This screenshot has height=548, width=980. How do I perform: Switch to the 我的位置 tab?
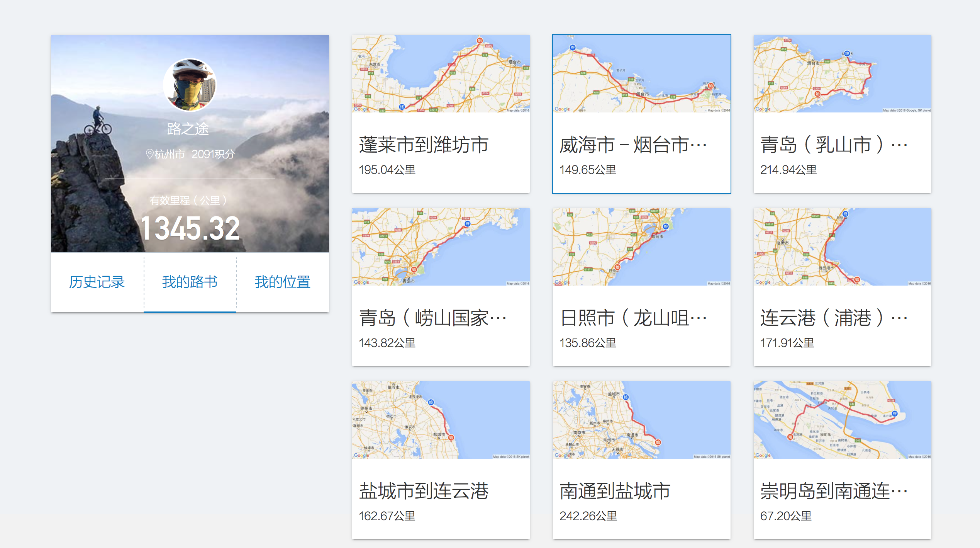point(282,282)
